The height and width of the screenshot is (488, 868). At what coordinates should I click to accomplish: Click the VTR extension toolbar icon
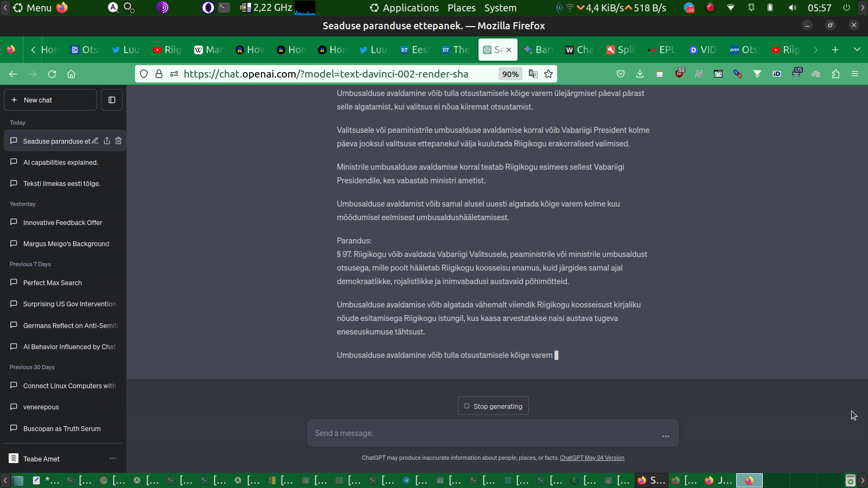(x=718, y=74)
